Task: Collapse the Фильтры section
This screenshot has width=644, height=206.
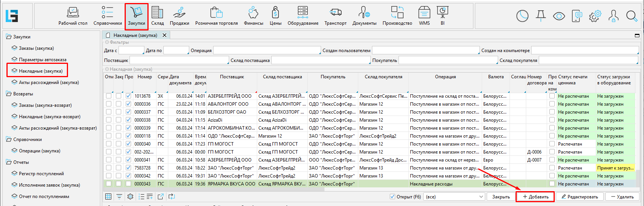Action: pyautogui.click(x=107, y=42)
